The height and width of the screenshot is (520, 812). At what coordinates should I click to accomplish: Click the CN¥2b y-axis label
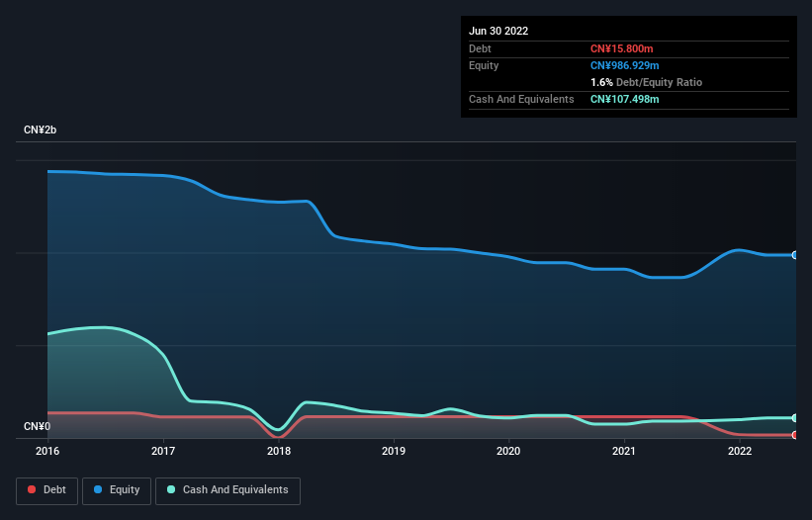[x=40, y=130]
